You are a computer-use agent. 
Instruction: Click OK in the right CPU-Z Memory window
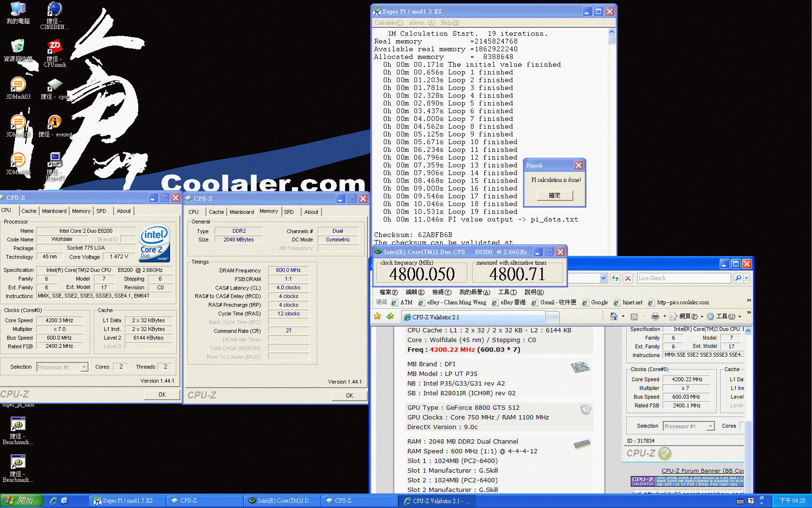pyautogui.click(x=349, y=396)
